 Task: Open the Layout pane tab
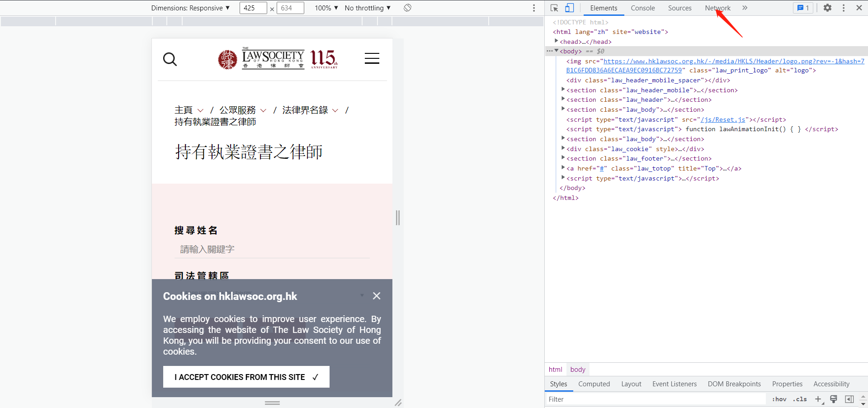tap(631, 384)
